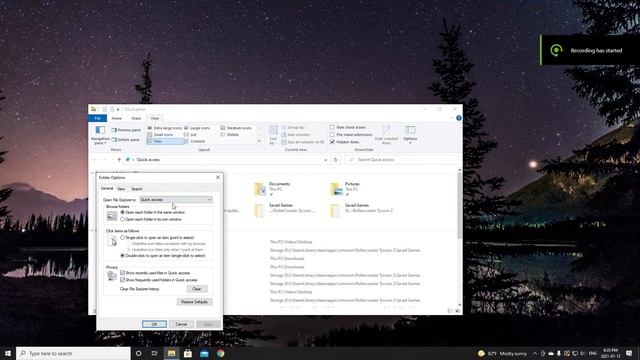Switch to the Share ribbon tab
The height and width of the screenshot is (360, 640).
tap(136, 118)
